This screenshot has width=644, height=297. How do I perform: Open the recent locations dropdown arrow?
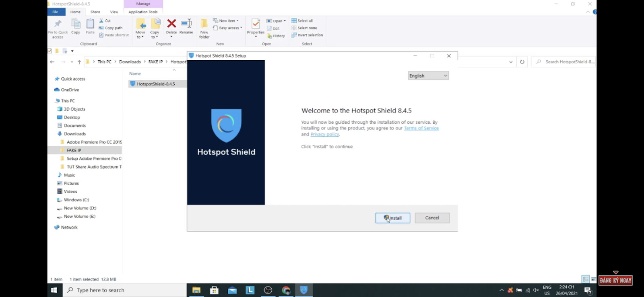point(72,62)
